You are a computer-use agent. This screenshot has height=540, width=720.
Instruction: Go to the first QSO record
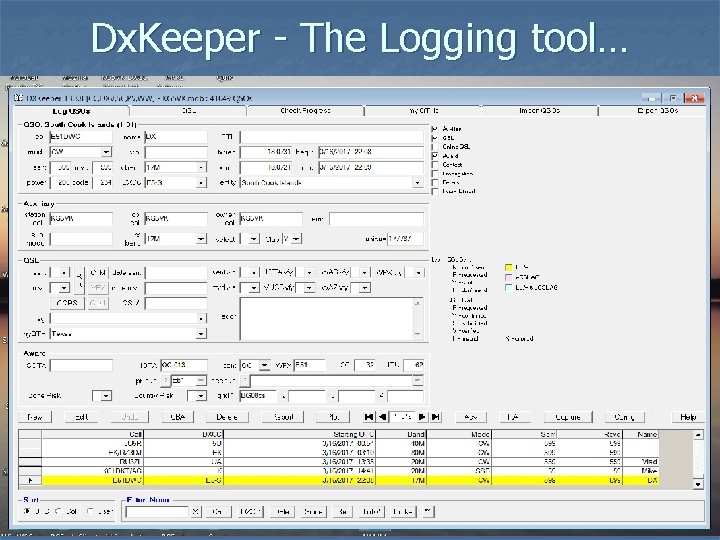pos(368,417)
